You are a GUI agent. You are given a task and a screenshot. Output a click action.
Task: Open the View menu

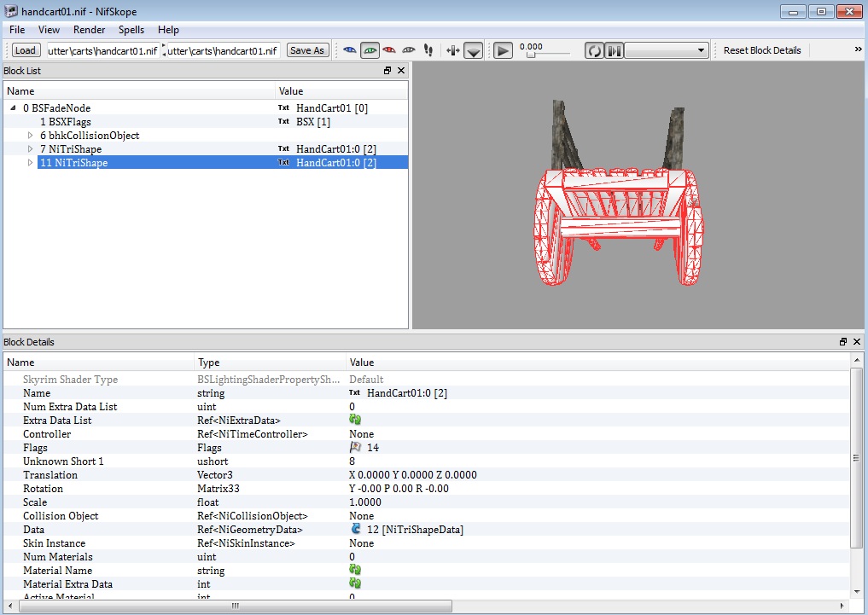[x=49, y=30]
